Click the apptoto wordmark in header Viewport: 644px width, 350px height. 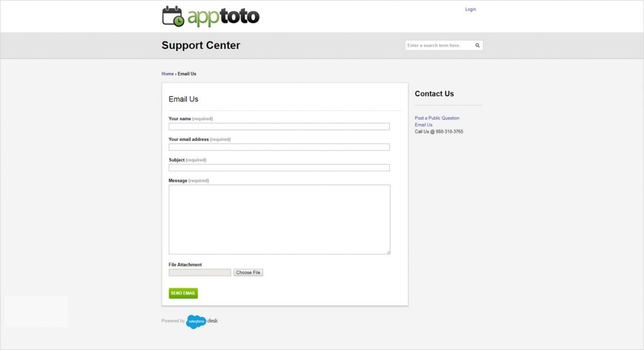(223, 17)
